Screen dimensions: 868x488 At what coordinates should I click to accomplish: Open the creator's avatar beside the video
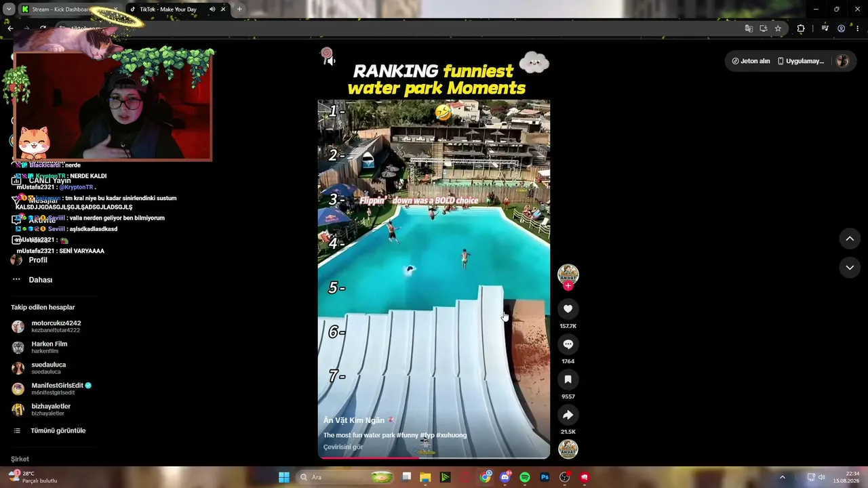(x=568, y=274)
